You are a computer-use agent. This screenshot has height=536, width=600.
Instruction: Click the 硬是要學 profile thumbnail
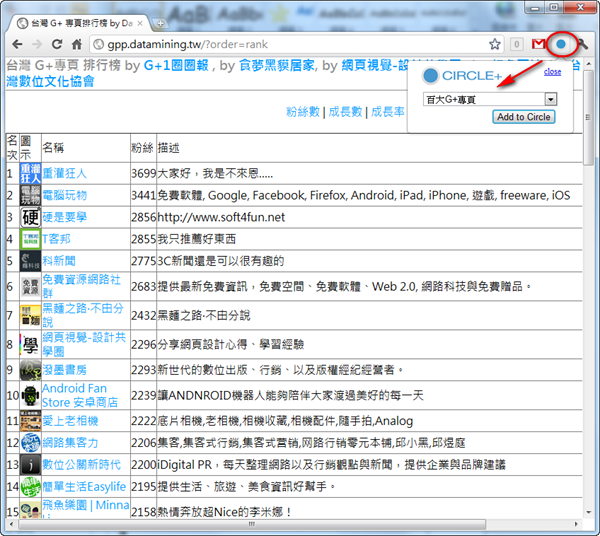(x=30, y=216)
